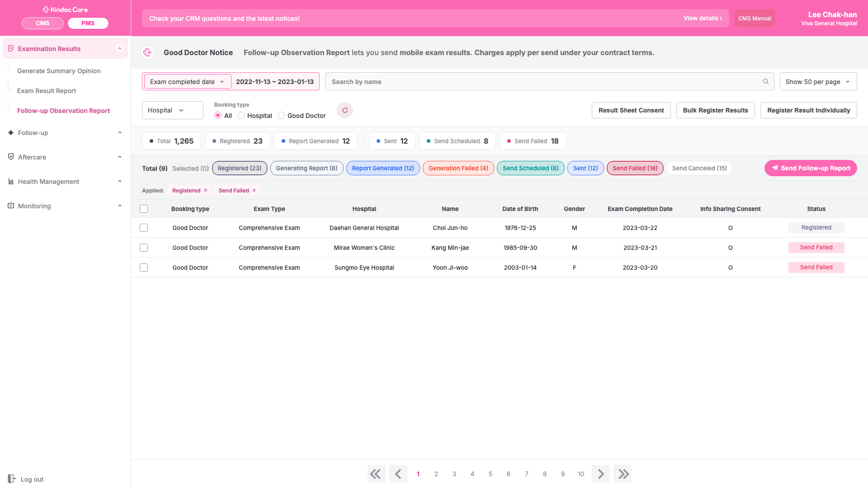868x488 pixels.
Task: Open Exam Result Report page
Action: click(x=47, y=90)
